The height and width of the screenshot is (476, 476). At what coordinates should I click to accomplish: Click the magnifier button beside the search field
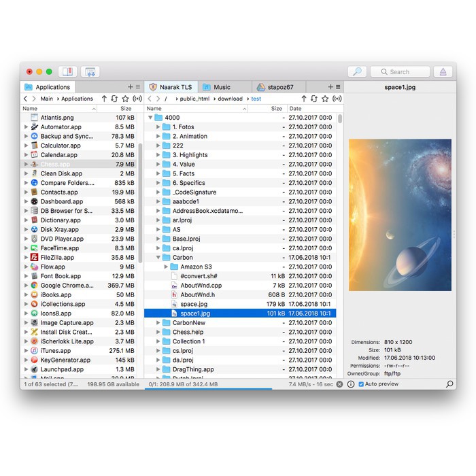pos(357,71)
